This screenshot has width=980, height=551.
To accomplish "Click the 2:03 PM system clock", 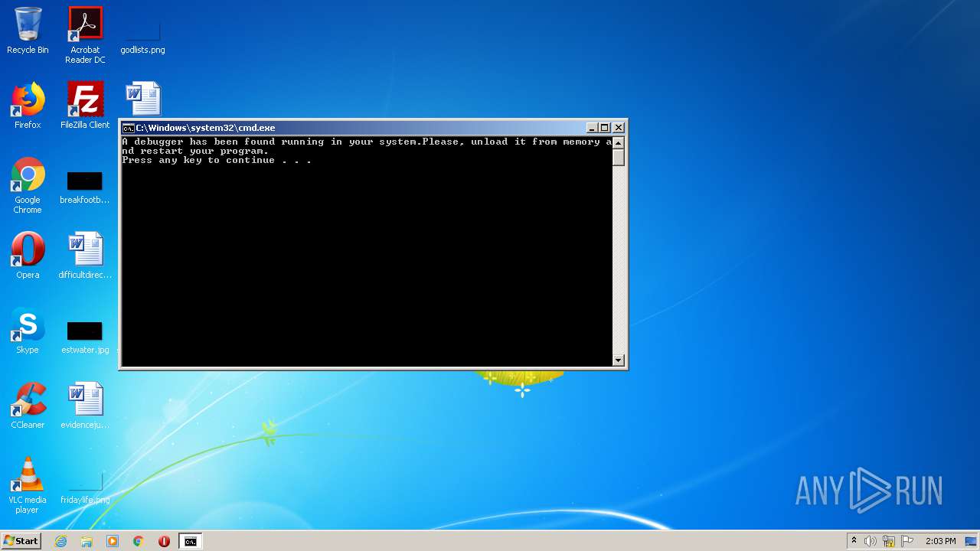I will coord(940,541).
